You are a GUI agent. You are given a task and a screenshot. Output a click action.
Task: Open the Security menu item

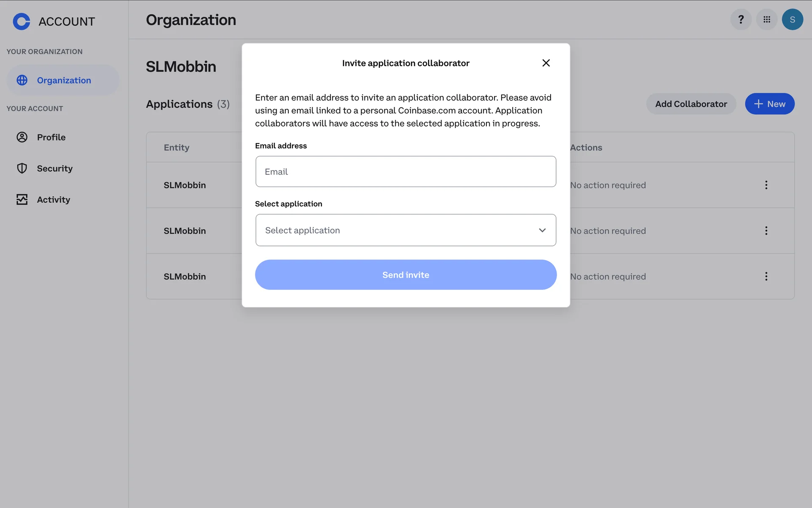(55, 168)
